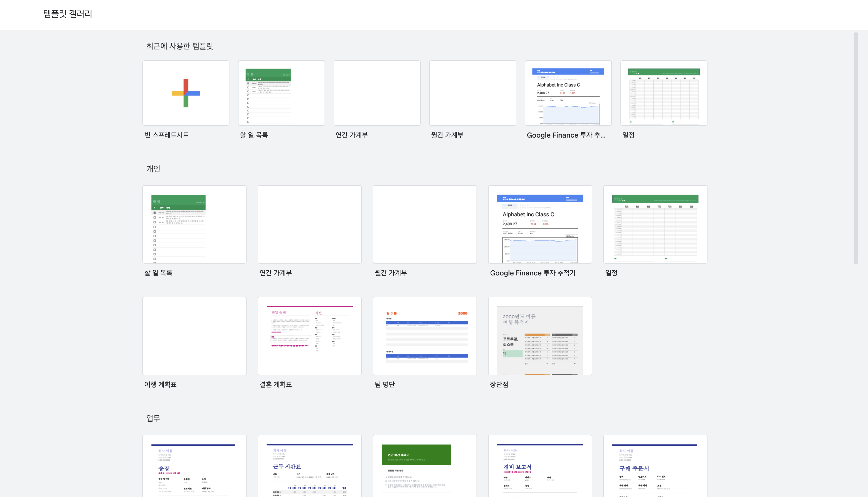Open the 송장 invoice template
The width and height of the screenshot is (868, 497).
click(x=194, y=466)
